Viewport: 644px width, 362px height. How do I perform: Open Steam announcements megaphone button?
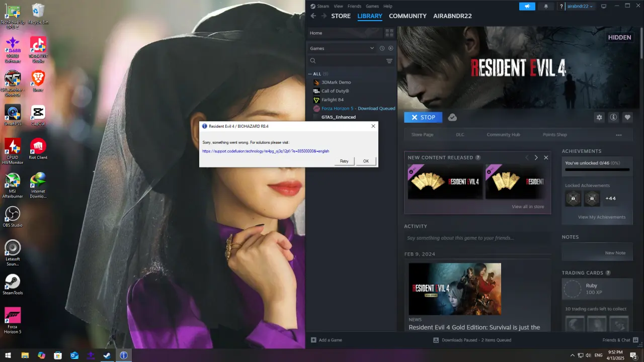(527, 6)
